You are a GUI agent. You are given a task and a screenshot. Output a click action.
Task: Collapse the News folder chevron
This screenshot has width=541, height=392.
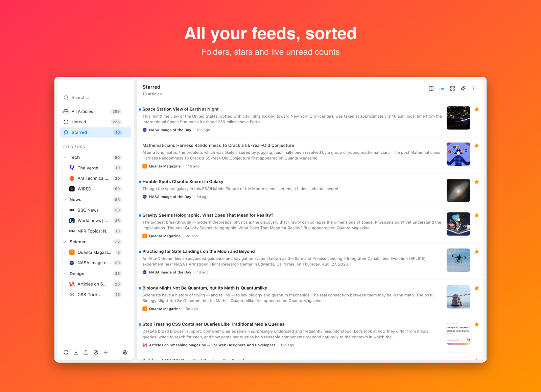pyautogui.click(x=65, y=200)
